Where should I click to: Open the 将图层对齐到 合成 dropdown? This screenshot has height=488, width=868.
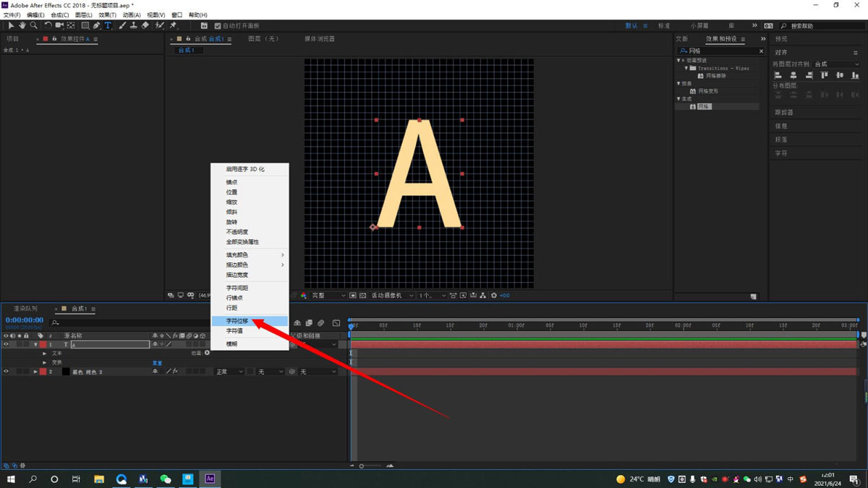pyautogui.click(x=836, y=64)
